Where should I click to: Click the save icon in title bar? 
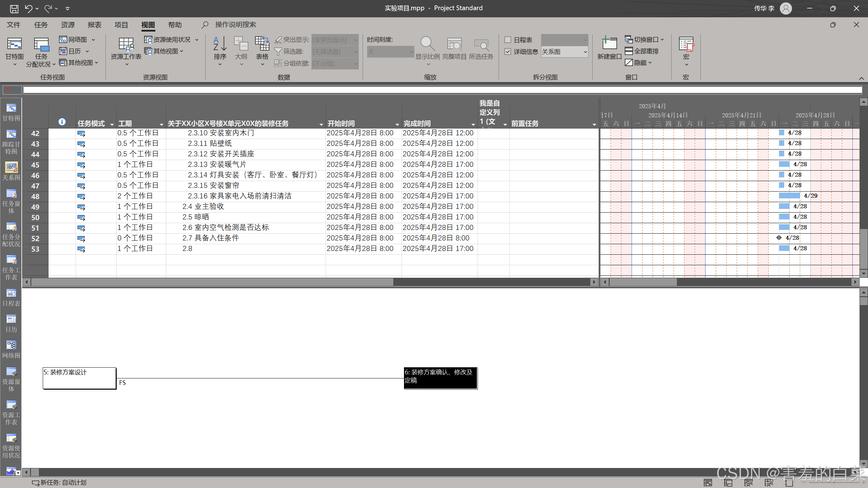(x=14, y=8)
